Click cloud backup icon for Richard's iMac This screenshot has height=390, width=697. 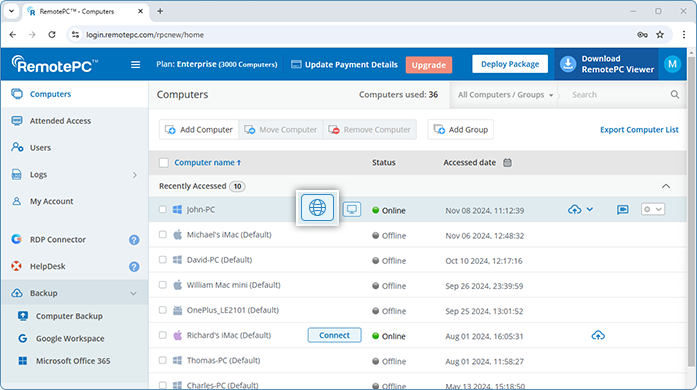click(x=598, y=335)
